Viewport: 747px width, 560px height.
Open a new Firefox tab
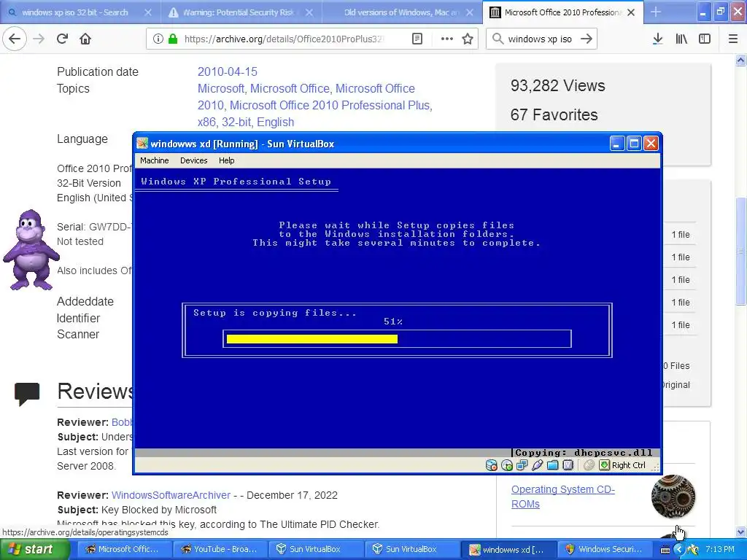656,12
